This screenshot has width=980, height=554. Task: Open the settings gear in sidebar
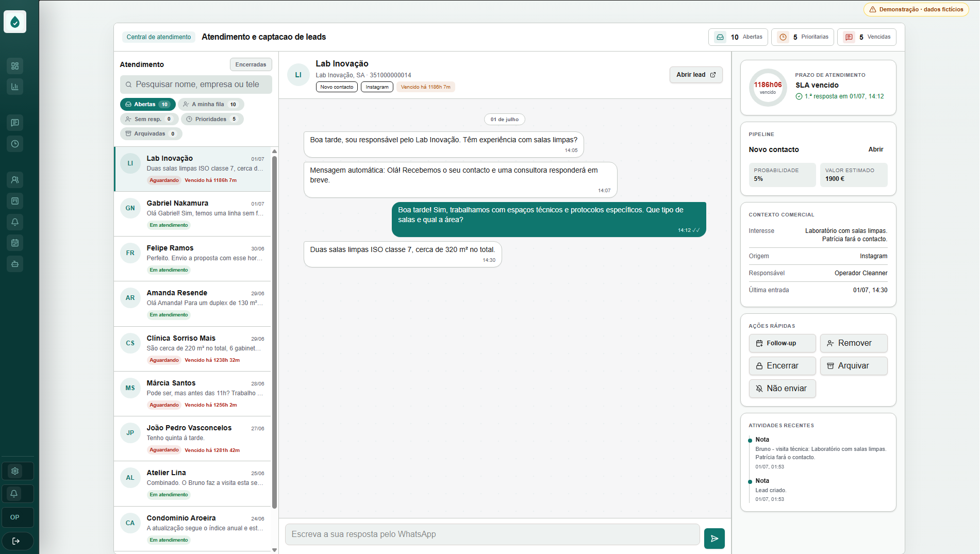pos(15,471)
